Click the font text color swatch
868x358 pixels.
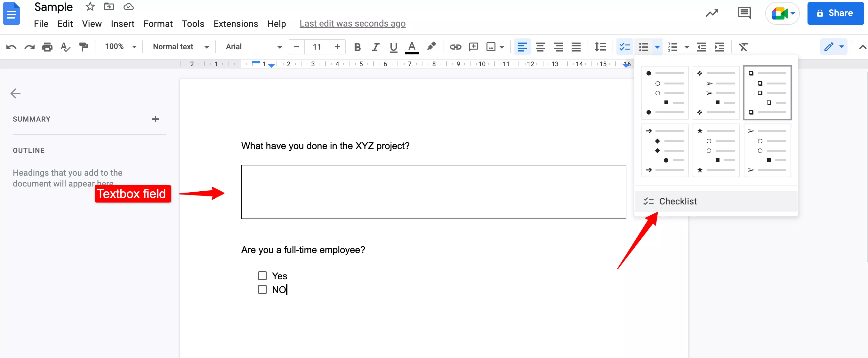point(413,46)
